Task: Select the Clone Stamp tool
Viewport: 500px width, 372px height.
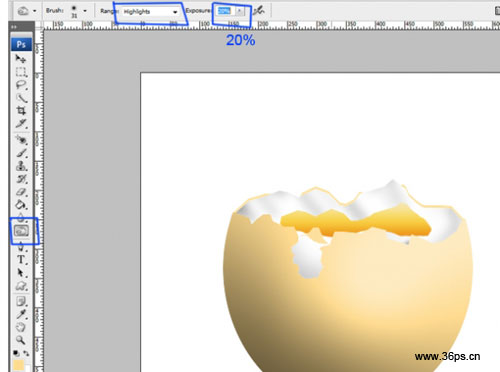Action: coord(21,166)
